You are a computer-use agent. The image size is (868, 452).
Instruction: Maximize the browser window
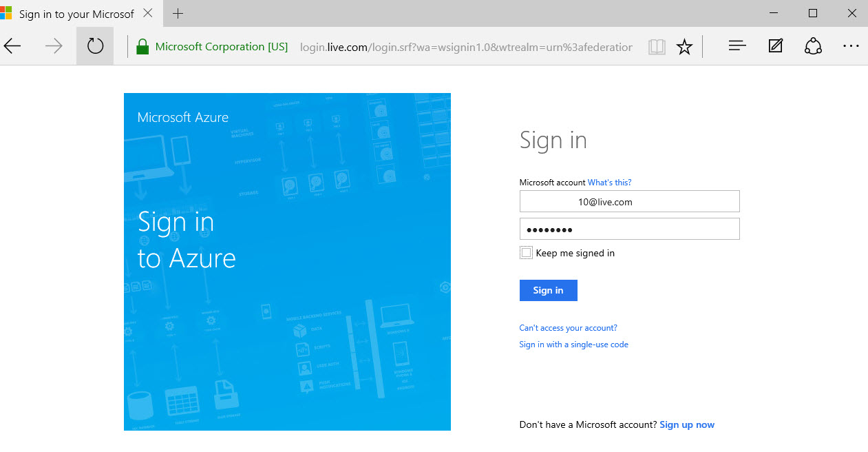[812, 13]
